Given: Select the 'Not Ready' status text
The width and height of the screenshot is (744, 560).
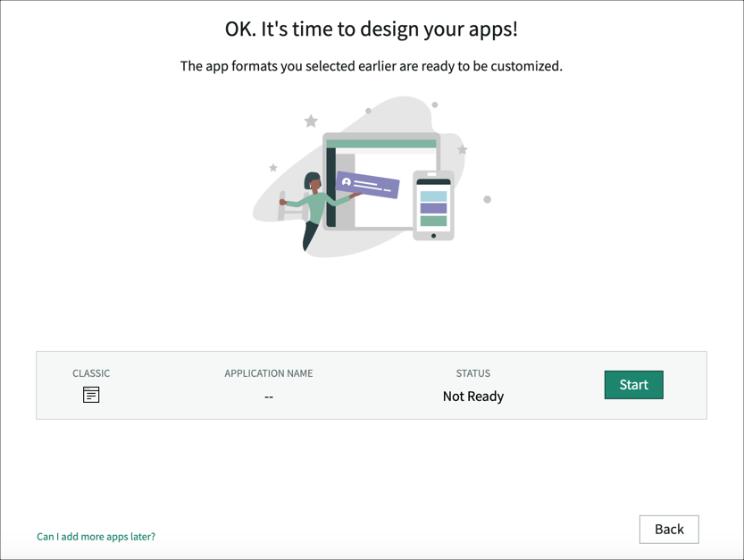Looking at the screenshot, I should (473, 397).
